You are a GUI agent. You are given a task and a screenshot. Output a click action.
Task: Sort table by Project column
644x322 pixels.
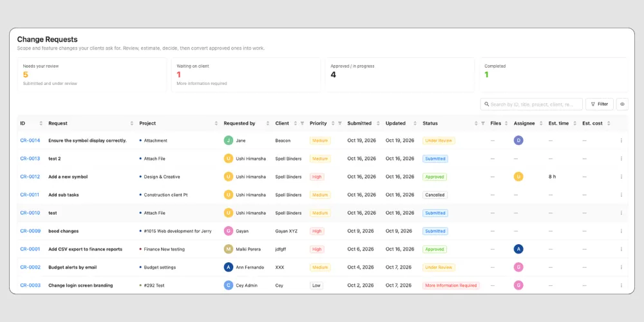[216, 123]
